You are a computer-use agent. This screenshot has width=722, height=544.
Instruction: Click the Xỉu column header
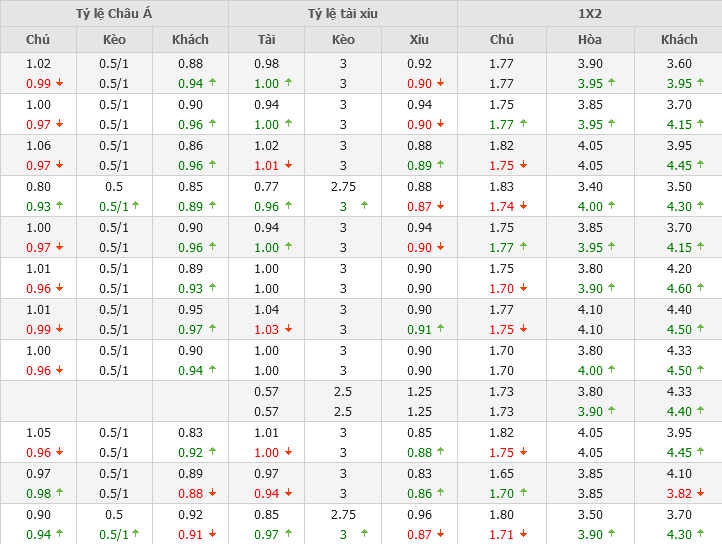click(x=419, y=40)
